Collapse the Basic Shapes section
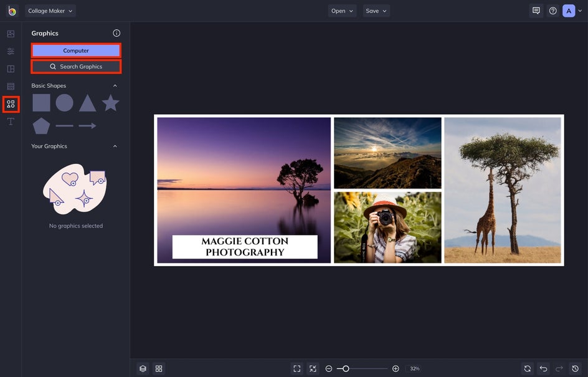This screenshot has height=377, width=588. pyautogui.click(x=114, y=85)
